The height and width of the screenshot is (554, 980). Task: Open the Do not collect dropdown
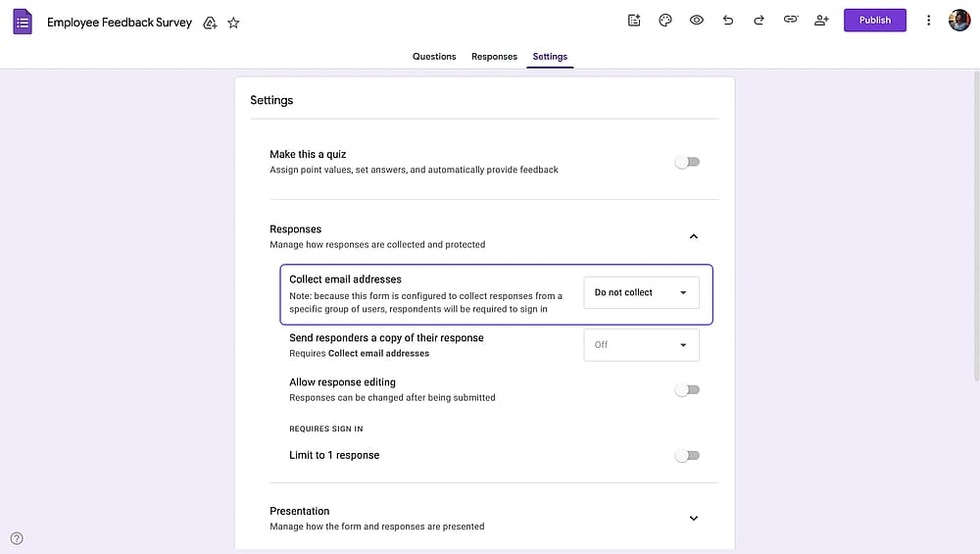click(641, 292)
